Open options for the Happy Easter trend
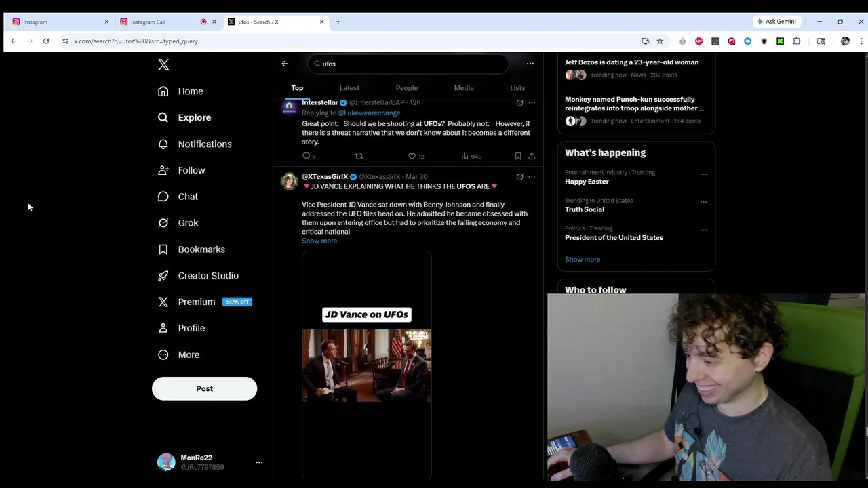The width and height of the screenshot is (868, 488). [703, 174]
